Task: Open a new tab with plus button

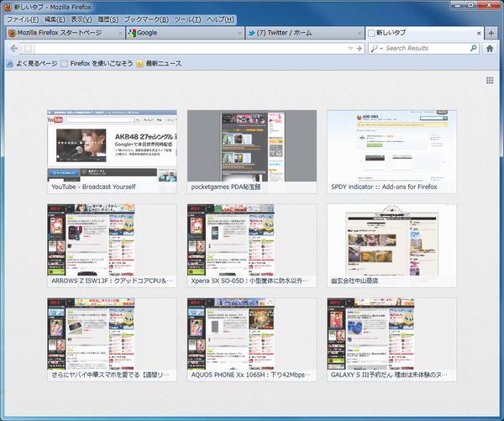Action: [x=491, y=33]
